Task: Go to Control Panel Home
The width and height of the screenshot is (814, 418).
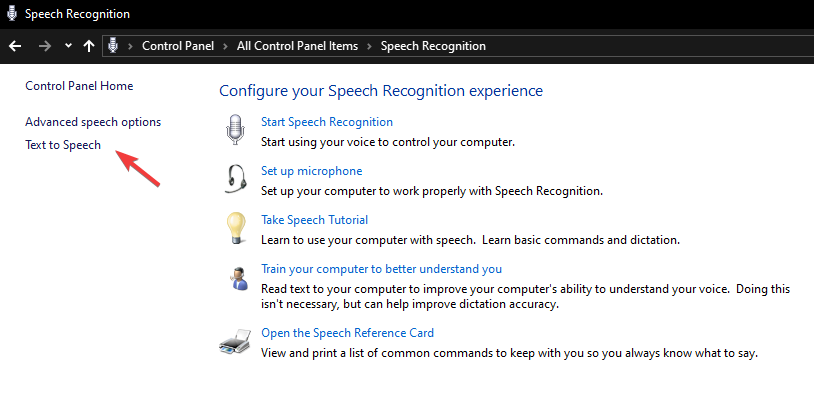Action: (79, 86)
